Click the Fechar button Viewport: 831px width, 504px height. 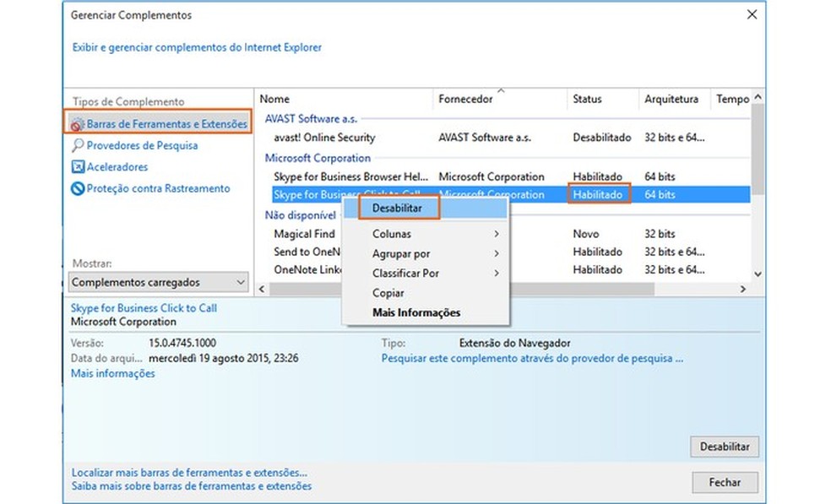pyautogui.click(x=725, y=482)
